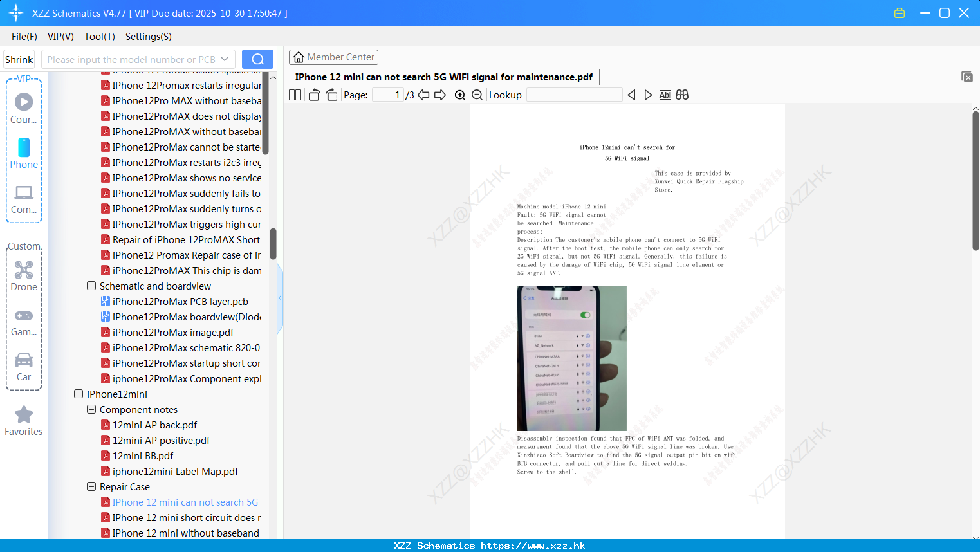Viewport: 980px width, 552px height.
Task: Rotate page counterclockwise icon
Action: click(x=314, y=95)
